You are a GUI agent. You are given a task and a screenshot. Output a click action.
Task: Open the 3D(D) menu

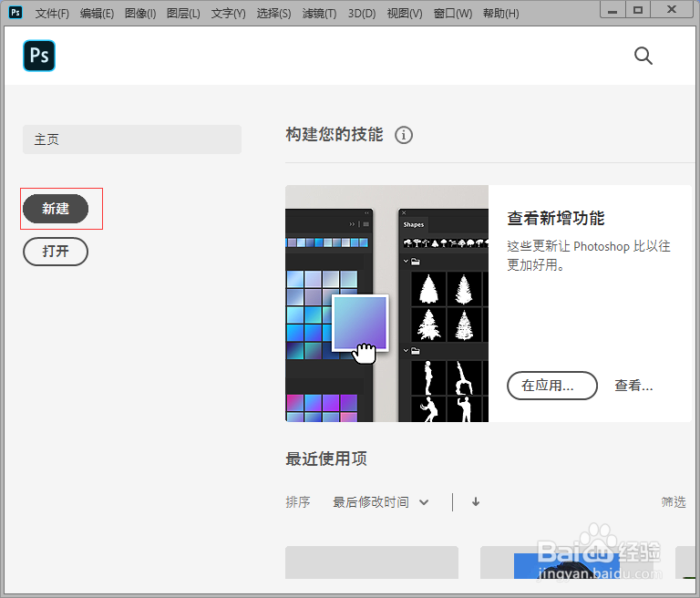(362, 14)
